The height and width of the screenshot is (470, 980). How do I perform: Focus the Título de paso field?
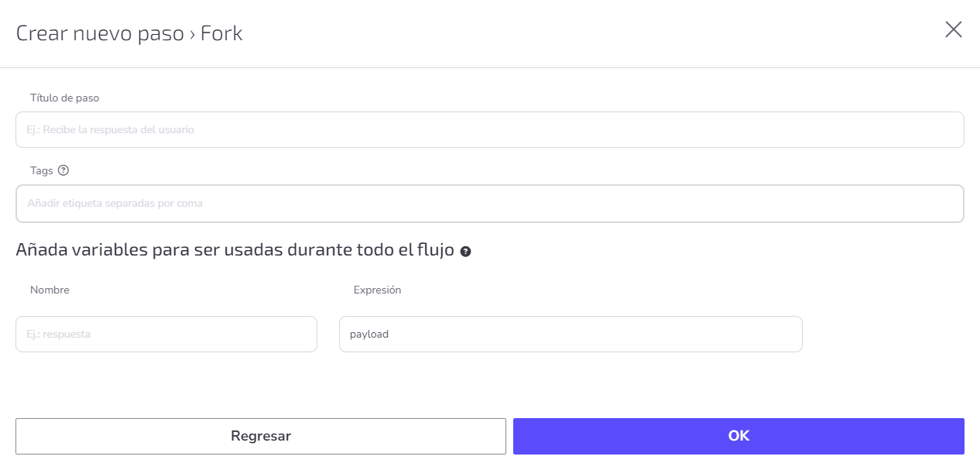tap(489, 130)
